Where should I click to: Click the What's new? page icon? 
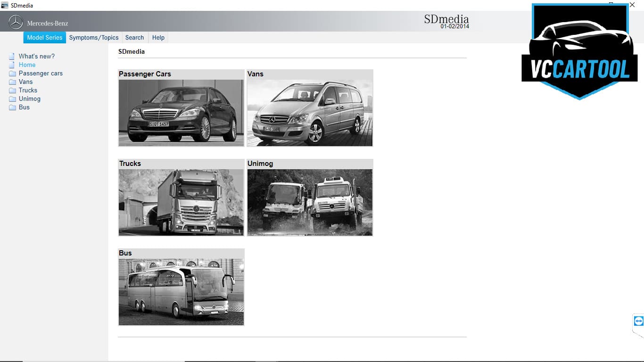pos(12,57)
